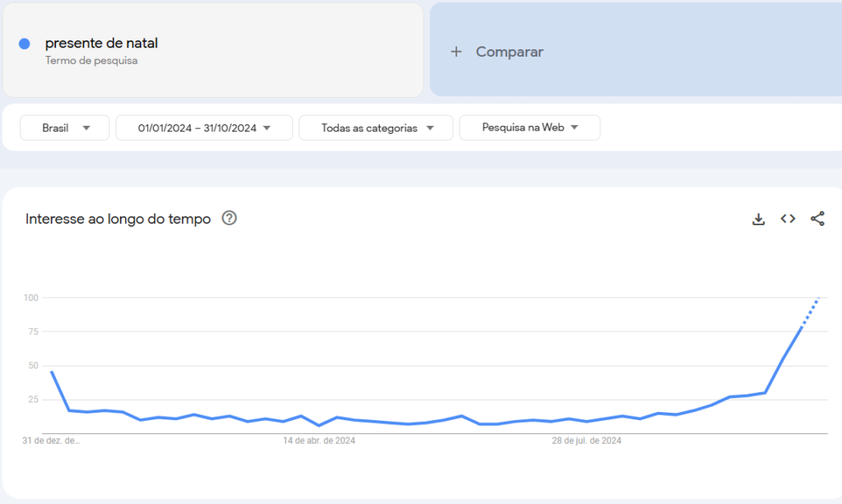Viewport: 842px width, 504px height.
Task: Open the date range 01/01/2024 – 31/10/2024 dropdown
Action: point(204,127)
